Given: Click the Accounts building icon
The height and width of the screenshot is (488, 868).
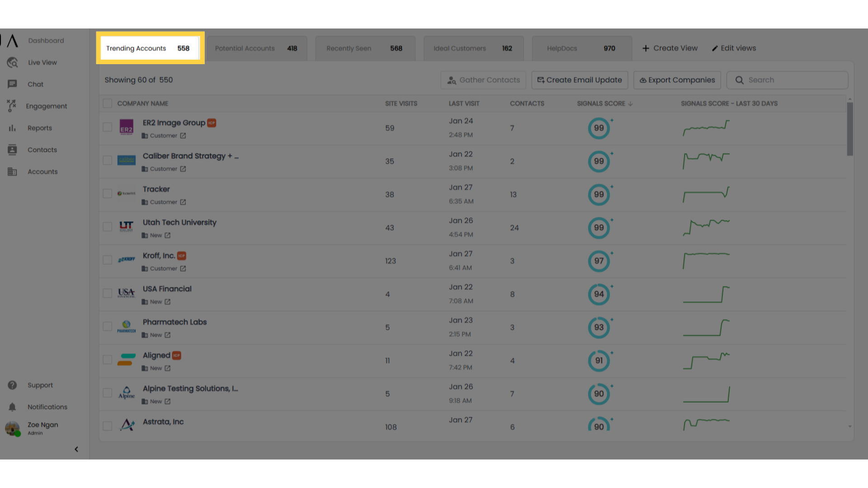Looking at the screenshot, I should (12, 172).
